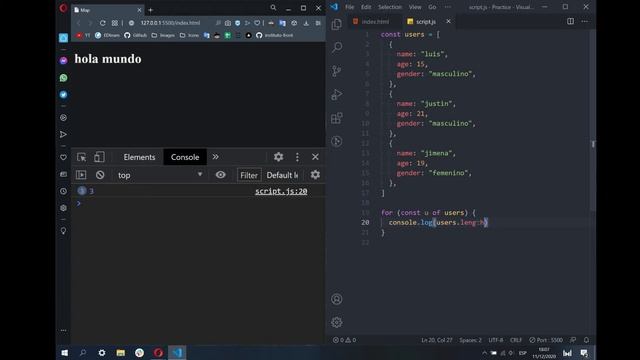Image resolution: width=640 pixels, height=360 pixels.
Task: Open GitHub bookmark
Action: coord(136,36)
